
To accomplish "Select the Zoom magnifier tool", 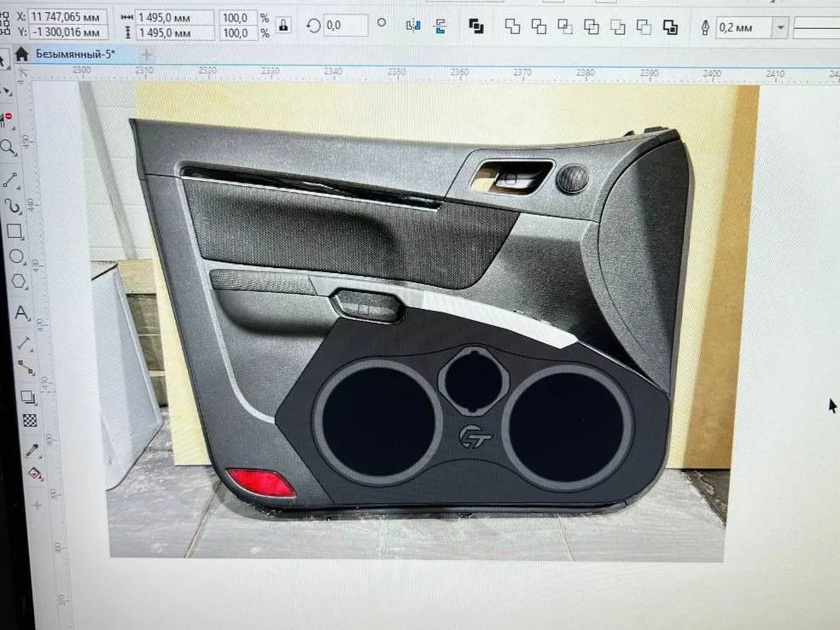I will (9, 147).
